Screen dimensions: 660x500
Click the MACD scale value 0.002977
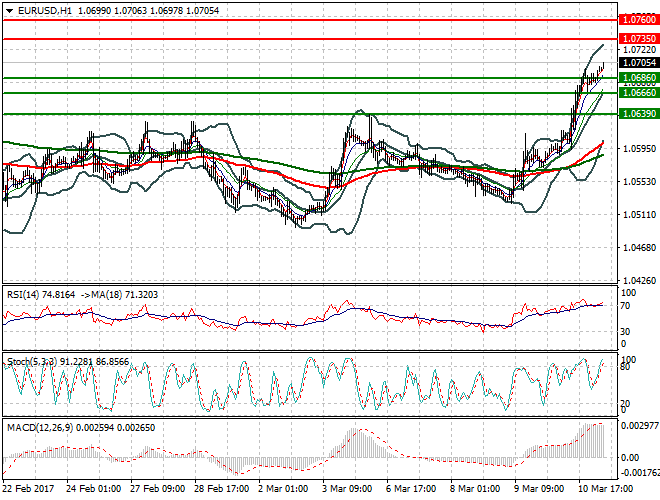pyautogui.click(x=640, y=426)
